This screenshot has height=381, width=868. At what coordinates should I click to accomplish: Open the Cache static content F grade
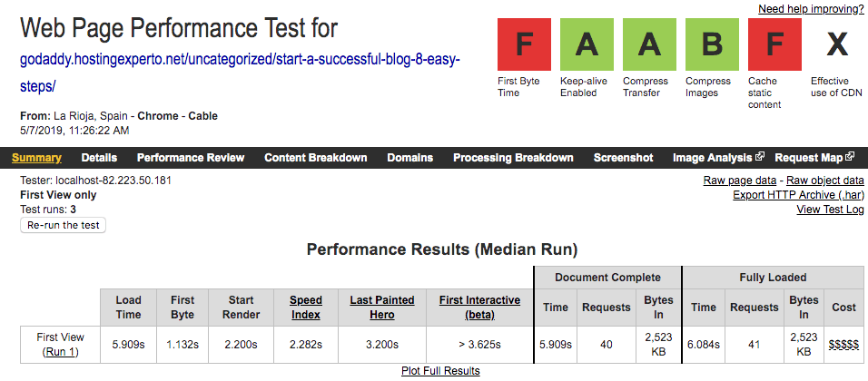pos(774,44)
